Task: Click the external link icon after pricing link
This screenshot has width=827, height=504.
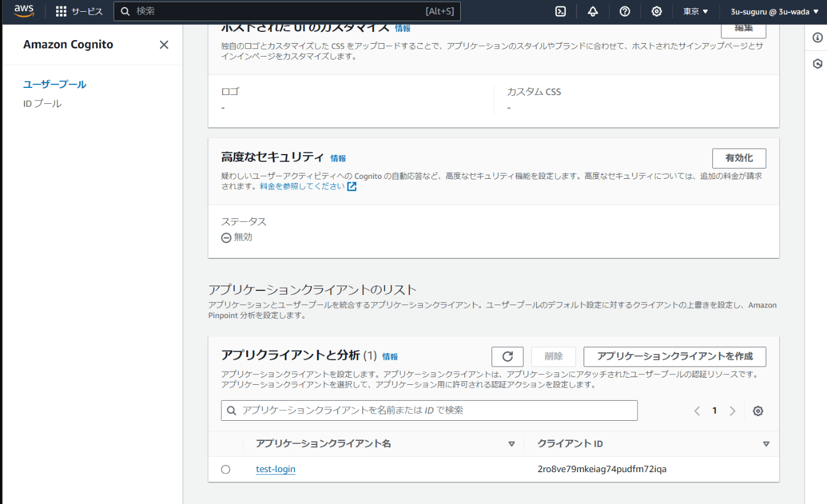Action: click(x=352, y=186)
